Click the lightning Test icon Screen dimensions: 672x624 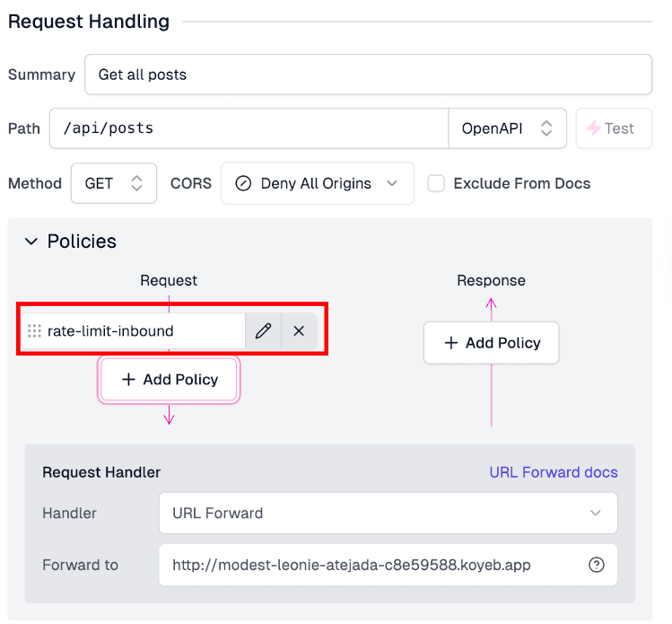pos(593,128)
